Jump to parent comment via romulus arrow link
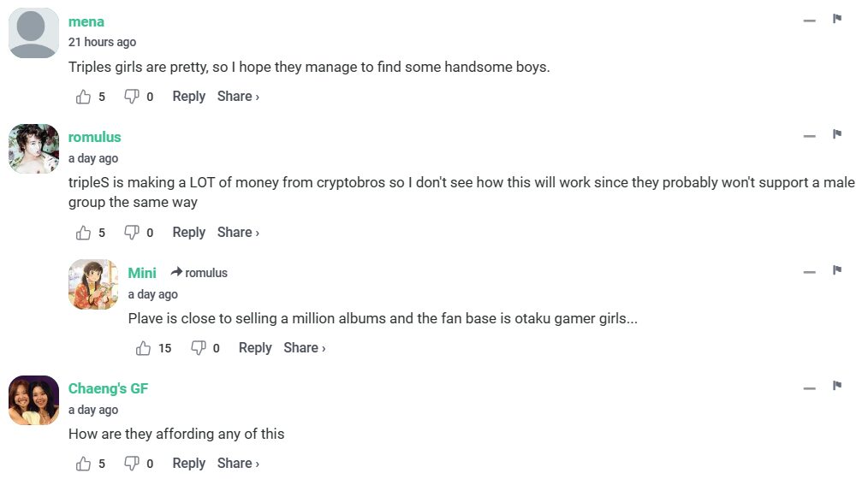 point(199,273)
